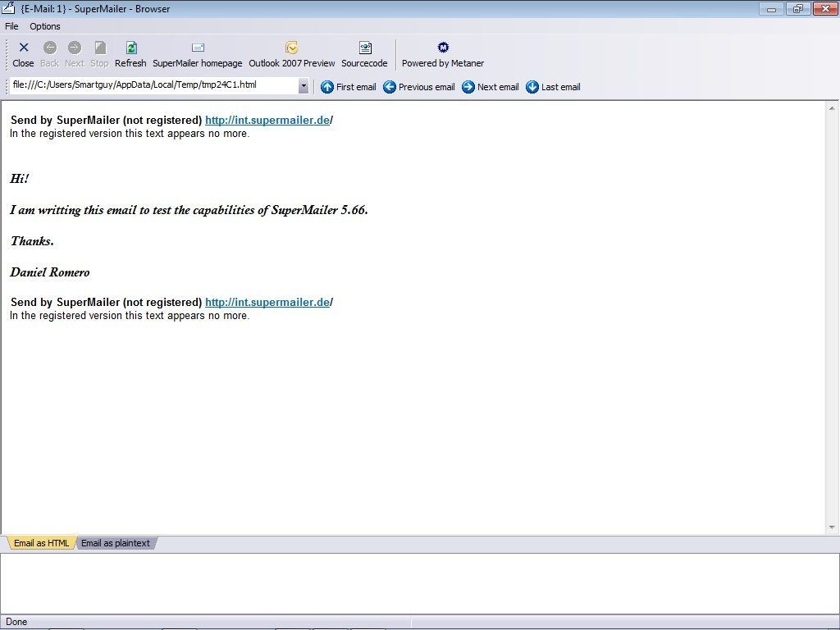Click the sentence about SuperMailer 5.66

[189, 210]
